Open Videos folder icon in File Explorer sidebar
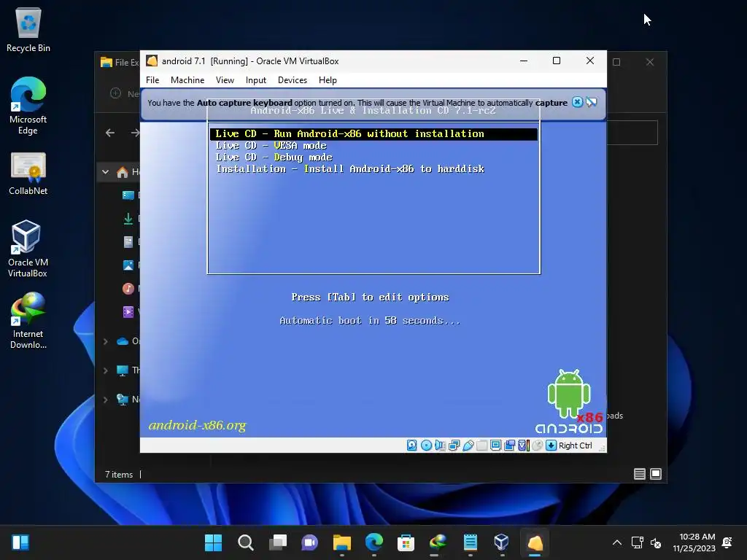The height and width of the screenshot is (560, 747). pos(128,312)
